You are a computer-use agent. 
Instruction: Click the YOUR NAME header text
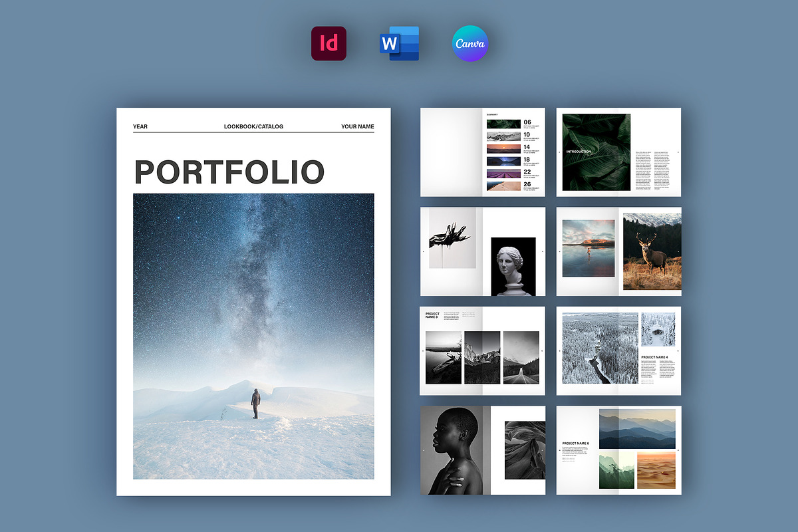tap(357, 126)
